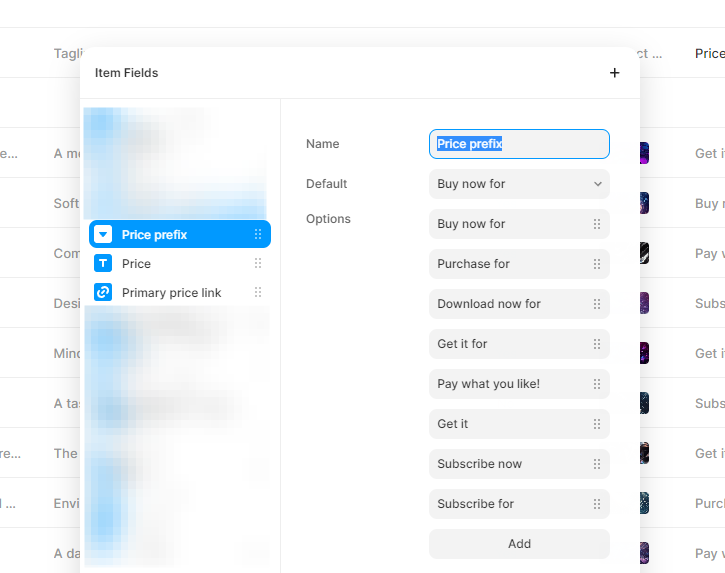
Task: Open the Default value dropdown
Action: pos(519,184)
